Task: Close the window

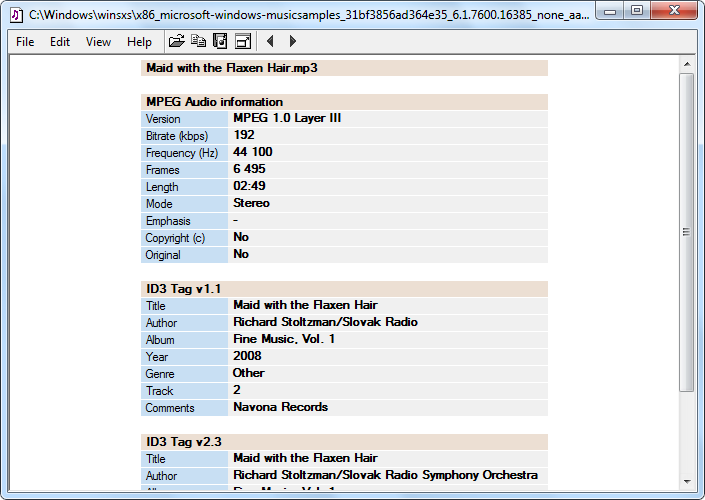Action: click(674, 11)
